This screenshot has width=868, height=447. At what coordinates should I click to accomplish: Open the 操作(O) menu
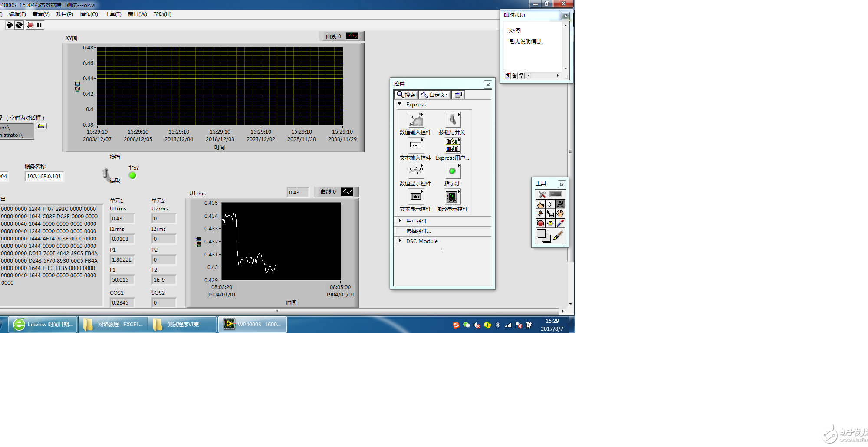89,14
